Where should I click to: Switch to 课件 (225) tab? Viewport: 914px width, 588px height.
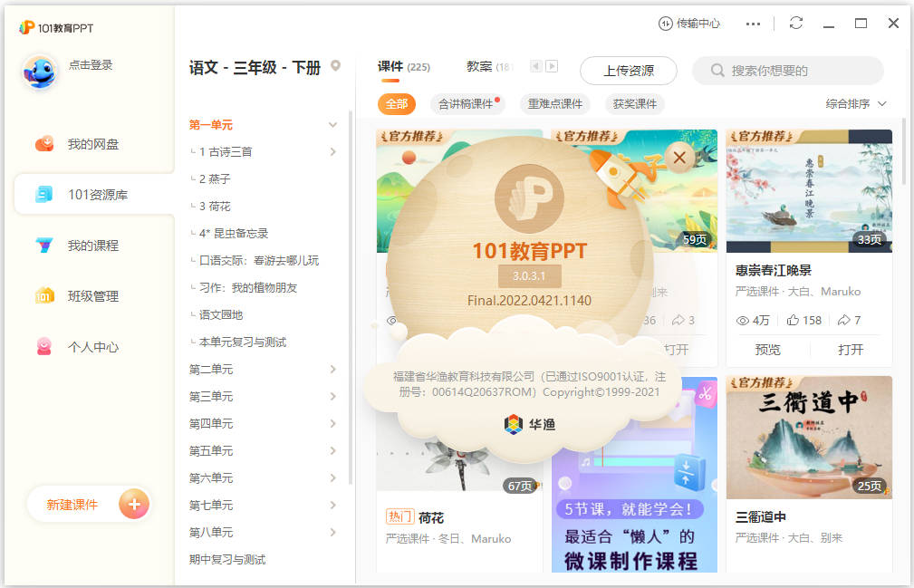coord(403,67)
